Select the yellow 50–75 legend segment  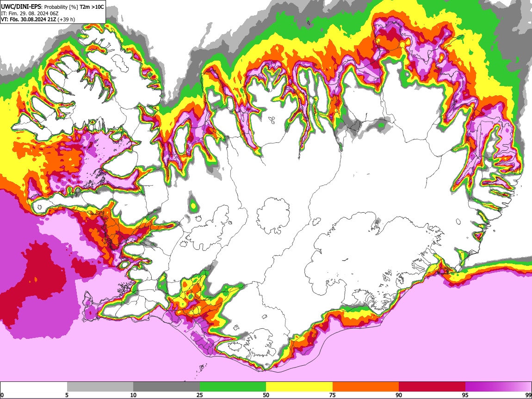(299, 387)
